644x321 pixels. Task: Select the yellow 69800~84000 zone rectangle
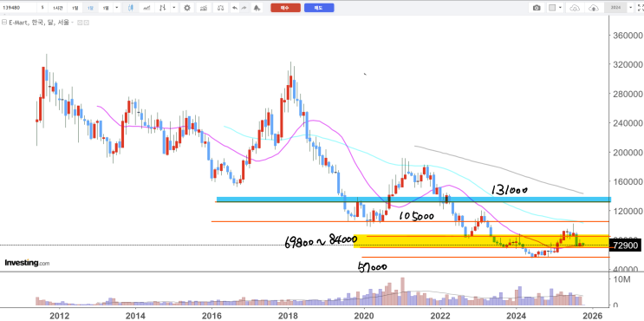pos(482,241)
